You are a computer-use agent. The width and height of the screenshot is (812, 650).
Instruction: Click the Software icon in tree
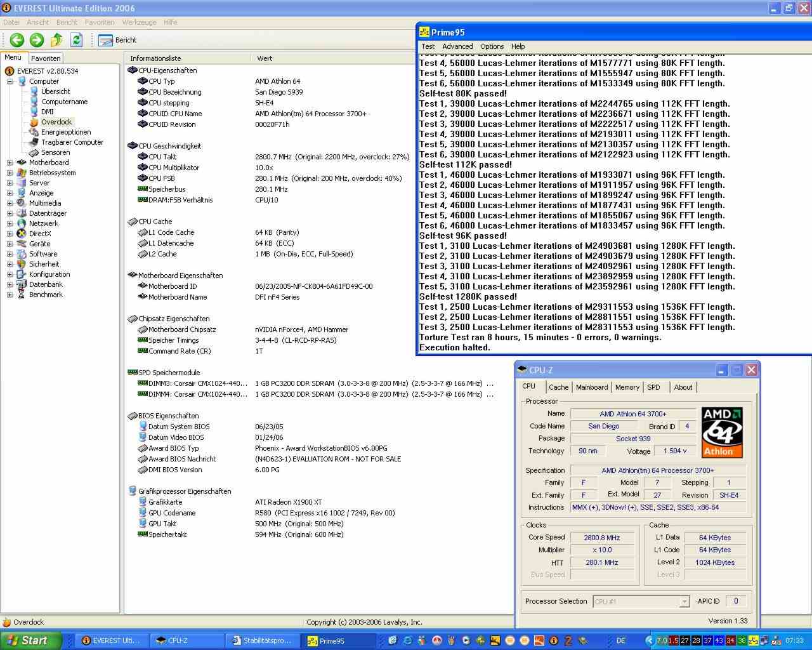tap(22, 254)
